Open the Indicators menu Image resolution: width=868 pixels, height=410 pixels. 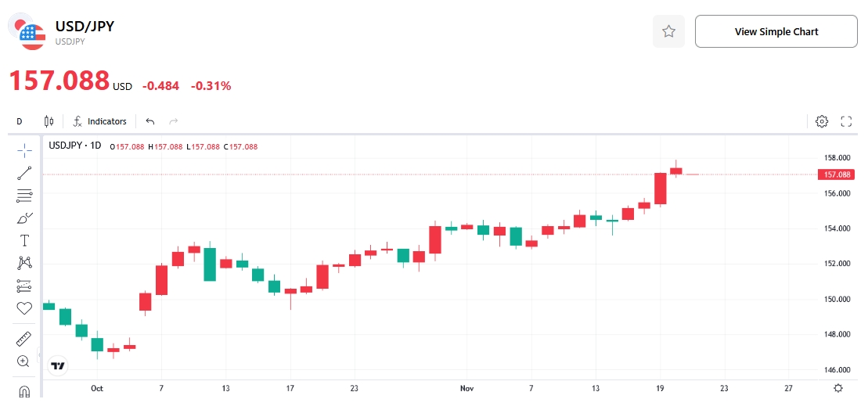pos(99,121)
